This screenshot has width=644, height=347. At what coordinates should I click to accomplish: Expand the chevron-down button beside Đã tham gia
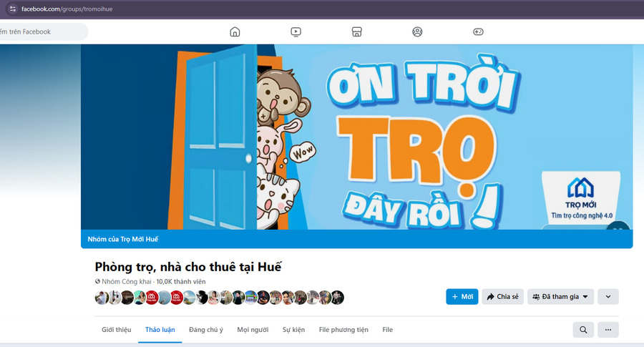tap(608, 296)
